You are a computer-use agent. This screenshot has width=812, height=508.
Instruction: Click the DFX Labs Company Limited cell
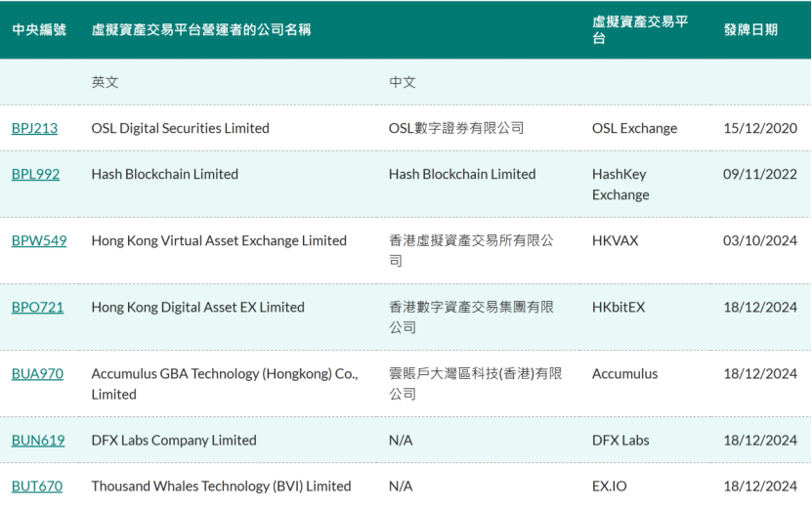pos(174,440)
